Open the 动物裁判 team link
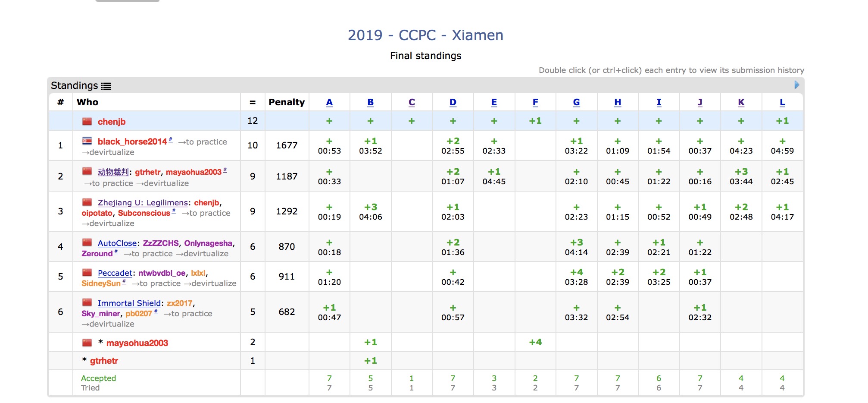Image resolution: width=868 pixels, height=403 pixels. pos(113,172)
